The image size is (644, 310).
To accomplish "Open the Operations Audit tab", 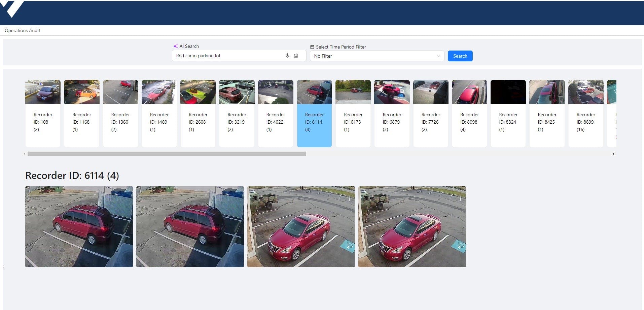I will click(23, 30).
